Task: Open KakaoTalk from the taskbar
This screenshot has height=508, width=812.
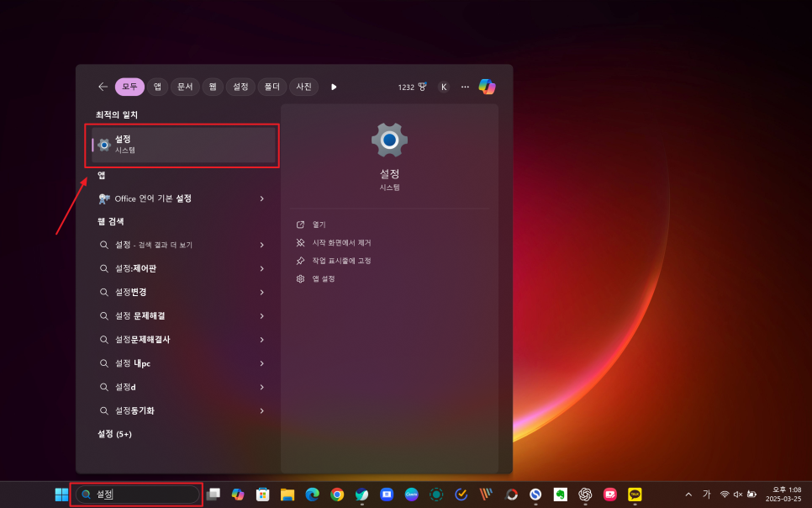Action: (635, 495)
